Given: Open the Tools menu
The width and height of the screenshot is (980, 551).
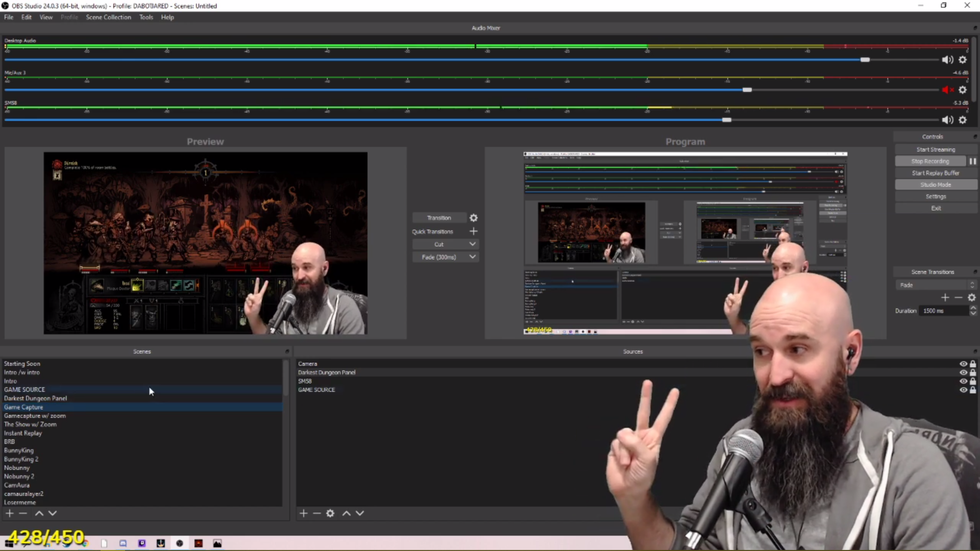Looking at the screenshot, I should 146,17.
